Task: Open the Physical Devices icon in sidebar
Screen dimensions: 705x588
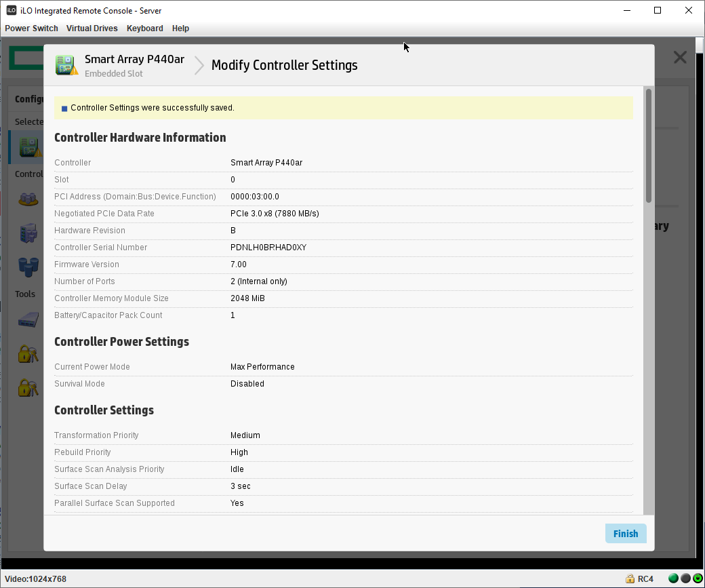Action: pos(28,233)
